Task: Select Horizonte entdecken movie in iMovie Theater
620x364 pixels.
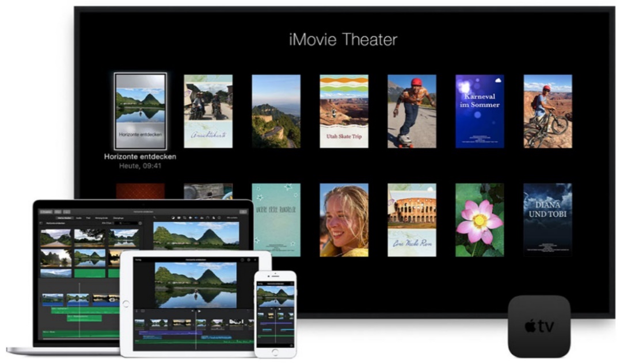Action: click(x=140, y=112)
